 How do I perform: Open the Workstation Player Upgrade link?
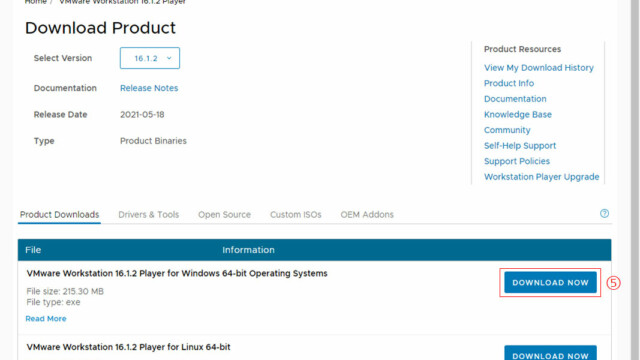tap(542, 177)
